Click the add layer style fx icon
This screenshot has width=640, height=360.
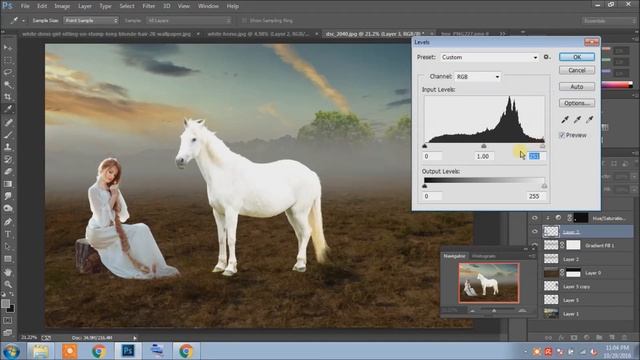[x=561, y=338]
